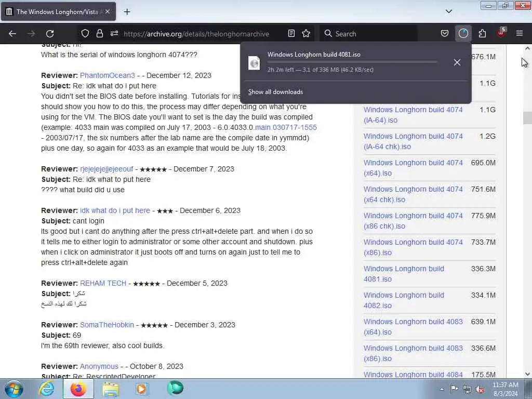The image size is (532, 399).
Task: Open green round app in taskbar
Action: (x=175, y=388)
